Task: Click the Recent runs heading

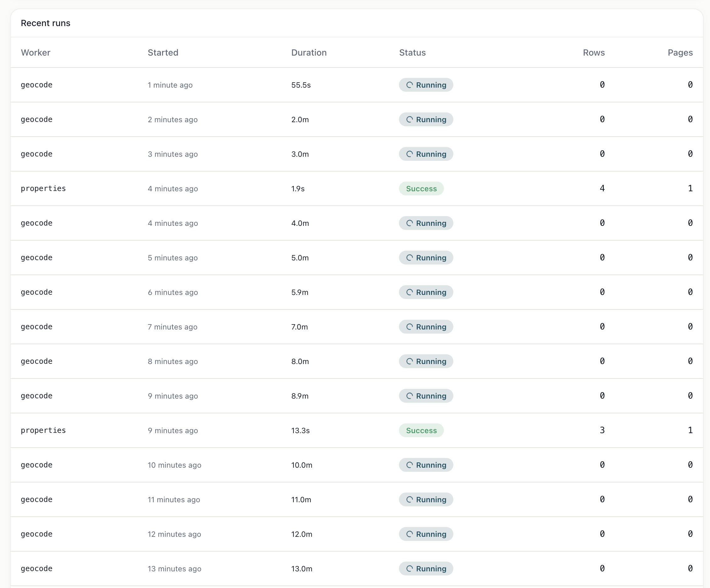Action: tap(46, 23)
